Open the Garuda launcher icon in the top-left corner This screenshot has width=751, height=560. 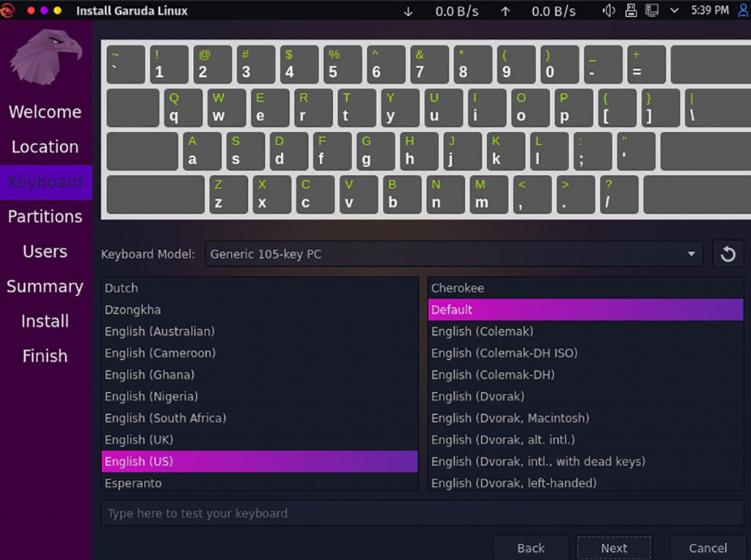8,10
